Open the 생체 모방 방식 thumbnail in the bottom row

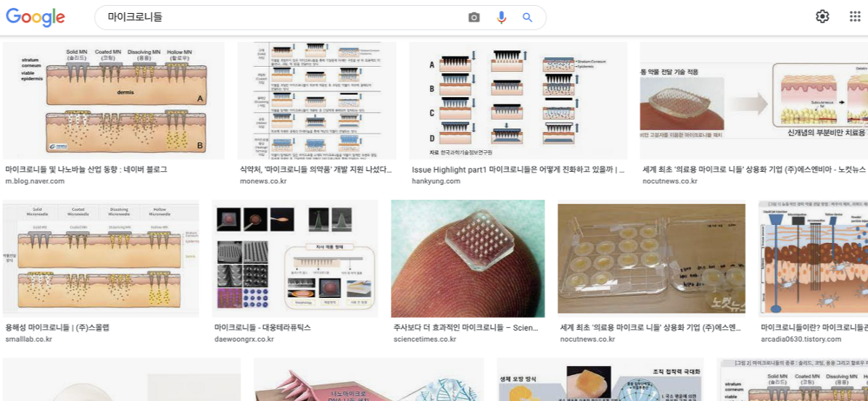pyautogui.click(x=600, y=379)
